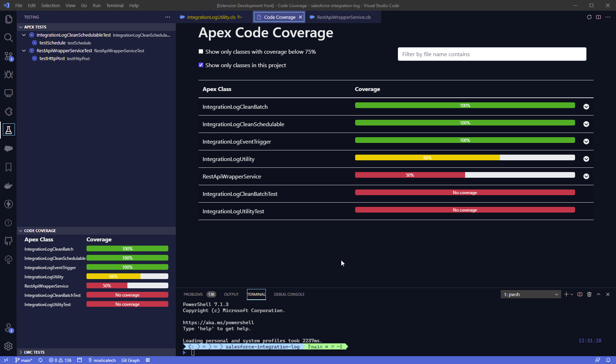616x364 pixels.
Task: Expand IntegrationLogEventTrigger coverage details
Action: click(x=586, y=141)
